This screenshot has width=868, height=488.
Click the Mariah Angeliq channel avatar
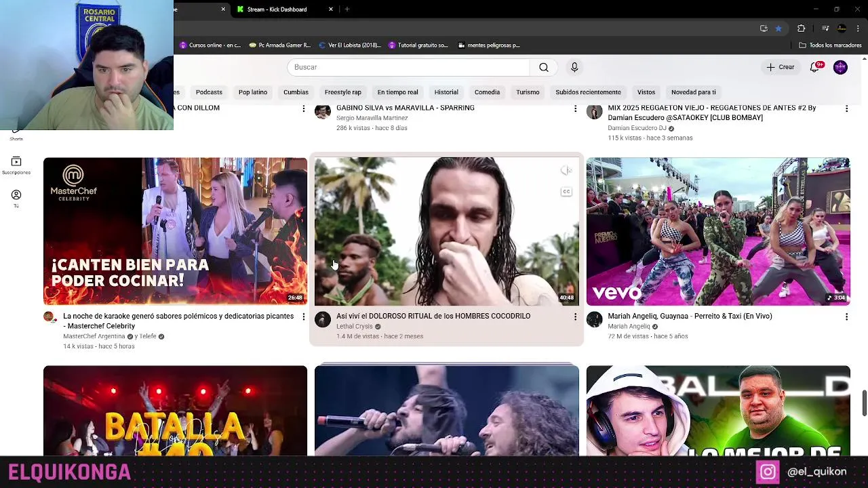594,319
